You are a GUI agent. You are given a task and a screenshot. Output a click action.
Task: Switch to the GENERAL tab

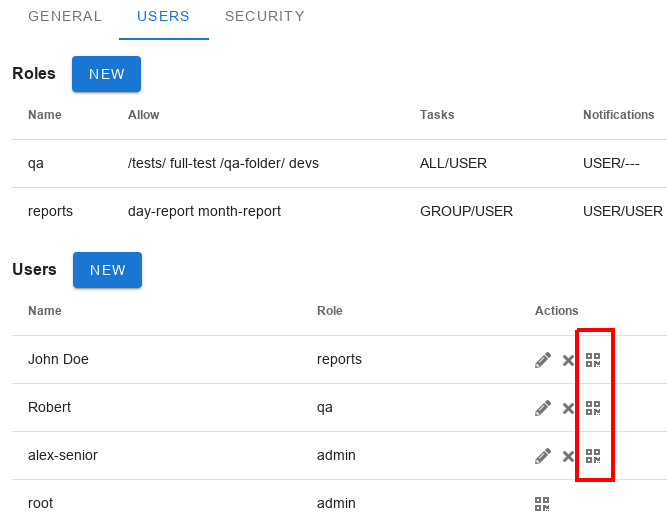(65, 16)
